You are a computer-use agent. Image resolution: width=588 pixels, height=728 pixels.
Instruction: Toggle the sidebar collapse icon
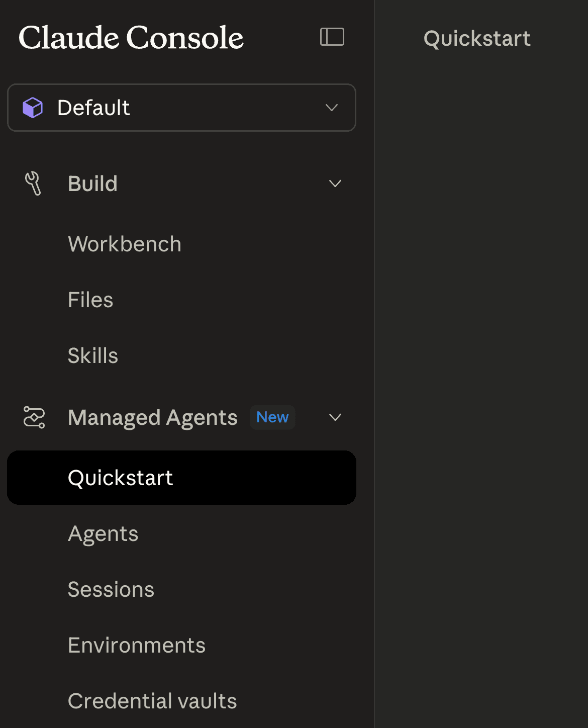(332, 37)
